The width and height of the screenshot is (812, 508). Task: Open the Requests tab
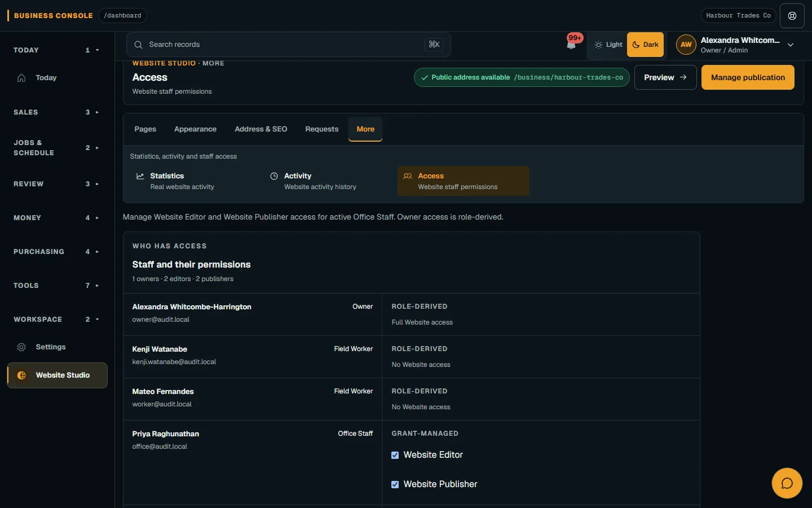click(x=322, y=129)
